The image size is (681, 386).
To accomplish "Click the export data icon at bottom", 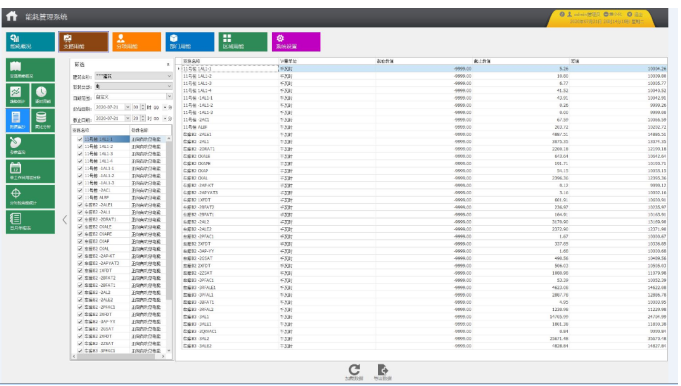I will [382, 370].
